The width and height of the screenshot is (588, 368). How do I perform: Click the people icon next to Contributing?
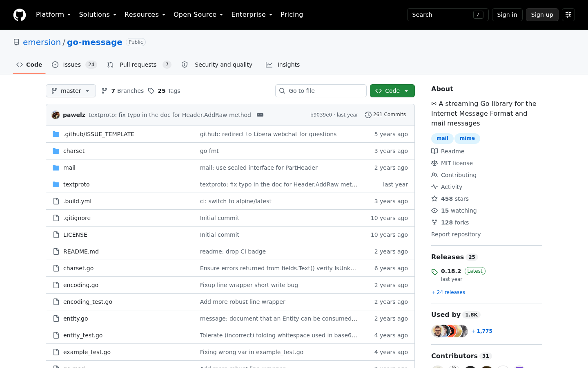434,175
